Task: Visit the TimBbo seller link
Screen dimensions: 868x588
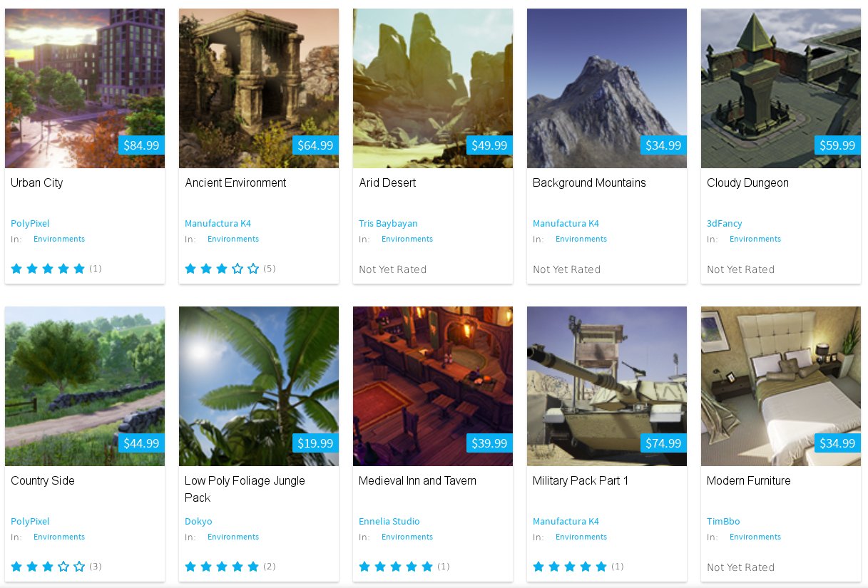Action: coord(723,521)
